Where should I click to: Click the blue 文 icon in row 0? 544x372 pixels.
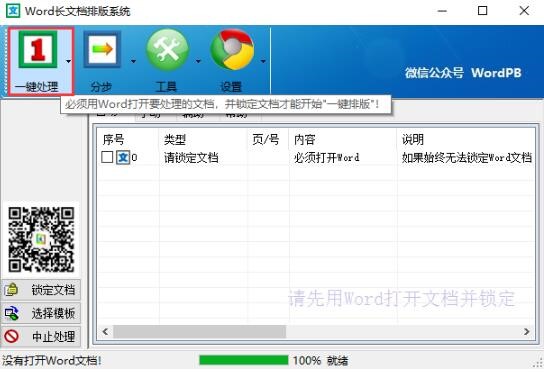(123, 158)
